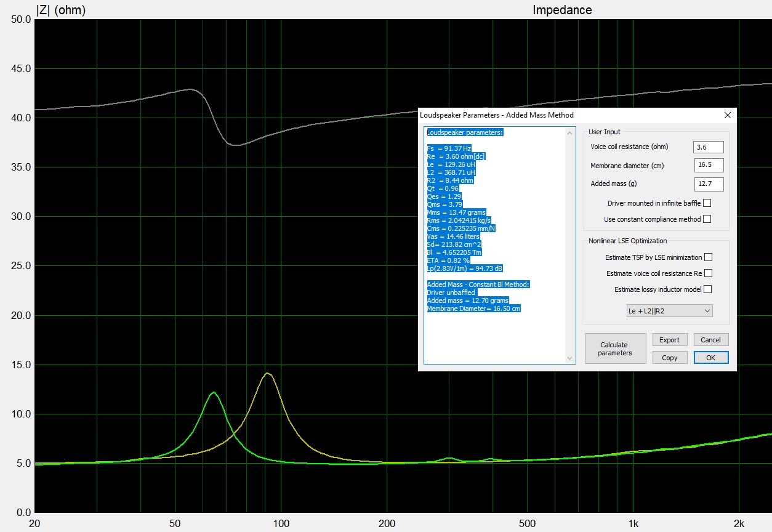The image size is (772, 532).
Task: Select the Added mass value field
Action: click(708, 184)
